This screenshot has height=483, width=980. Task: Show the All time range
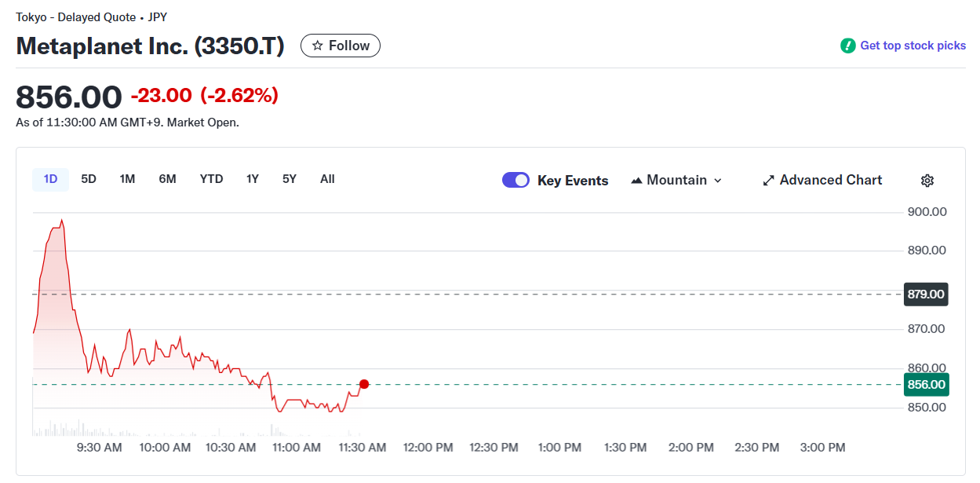pos(327,179)
